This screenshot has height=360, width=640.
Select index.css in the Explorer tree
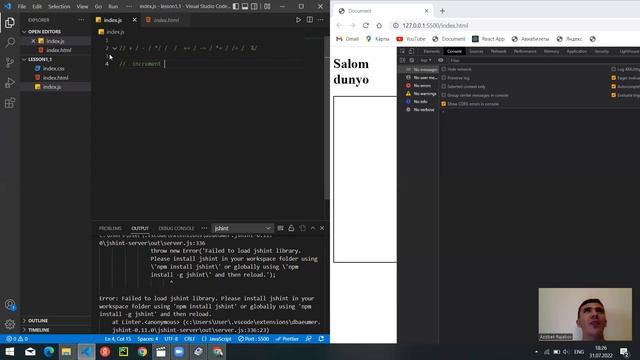[x=53, y=68]
